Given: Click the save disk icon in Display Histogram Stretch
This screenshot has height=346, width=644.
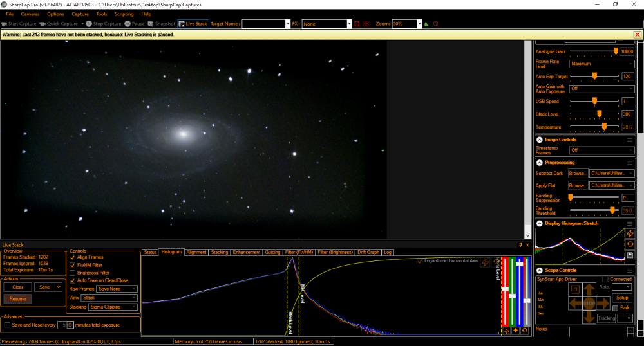Looking at the screenshot, I should click(x=630, y=255).
